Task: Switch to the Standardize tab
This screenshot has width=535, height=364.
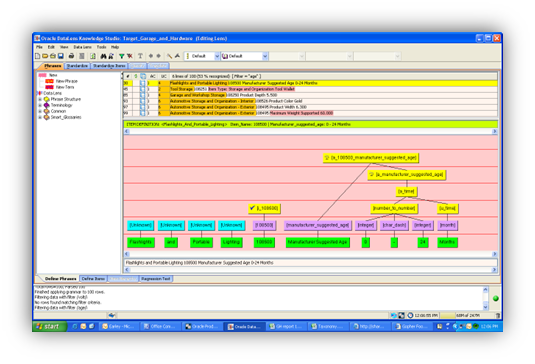Action: tap(77, 65)
